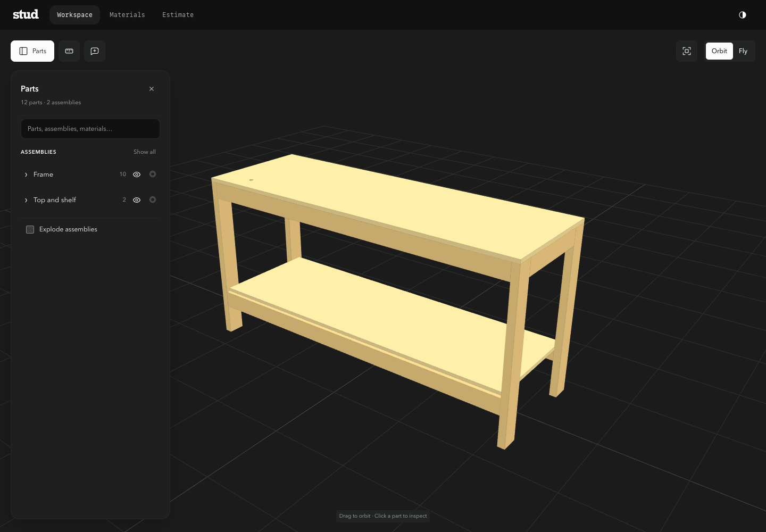Toggle the light/dark theme icon
Screen dimensions: 766x532
click(743, 15)
